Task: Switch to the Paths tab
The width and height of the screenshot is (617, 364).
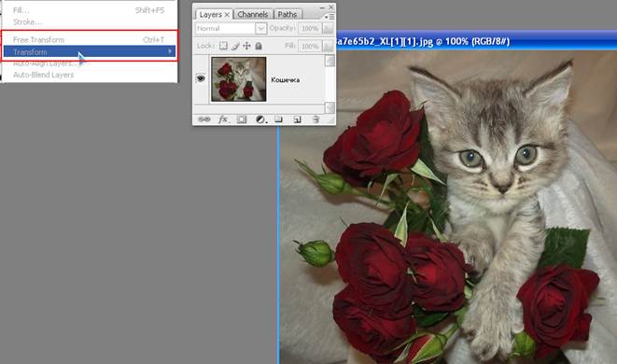Action: pyautogui.click(x=287, y=14)
